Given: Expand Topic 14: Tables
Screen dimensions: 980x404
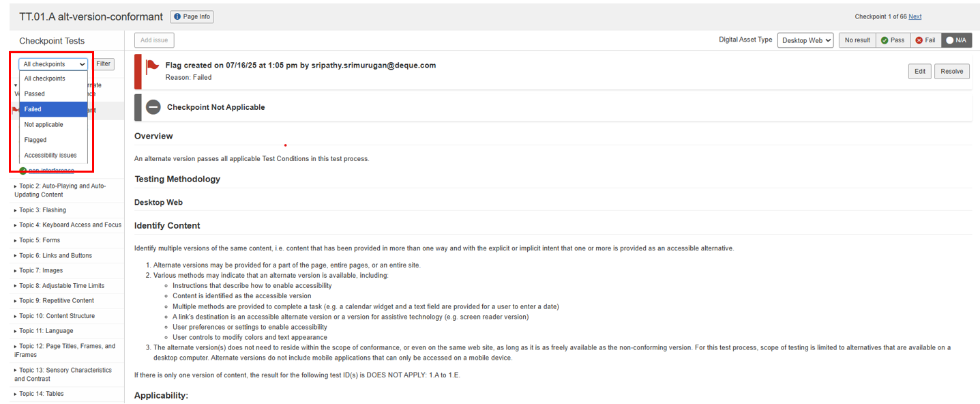Looking at the screenshot, I should [x=41, y=394].
